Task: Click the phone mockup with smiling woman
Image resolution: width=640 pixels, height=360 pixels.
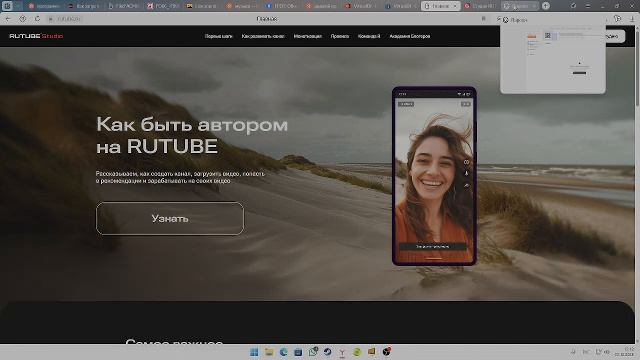Action: tap(434, 176)
